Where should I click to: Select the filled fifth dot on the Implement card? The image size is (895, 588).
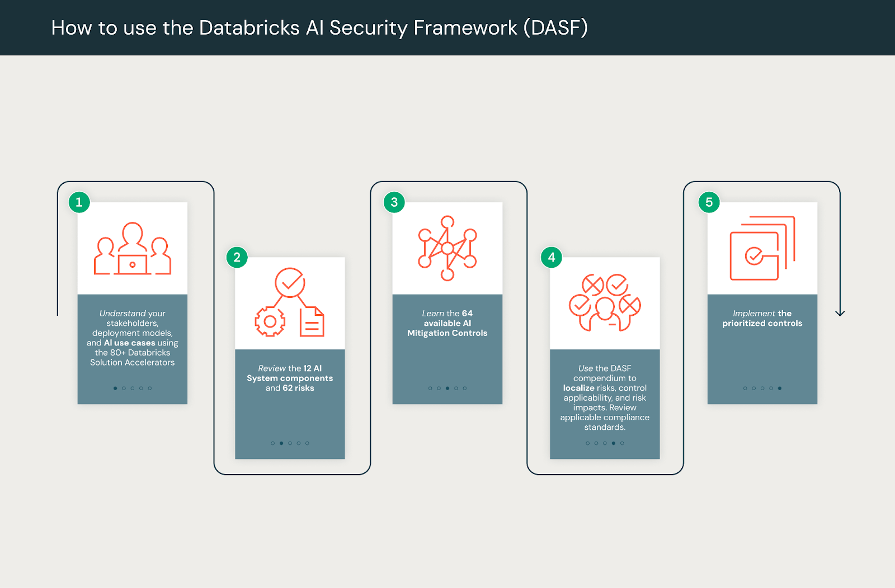tap(780, 388)
